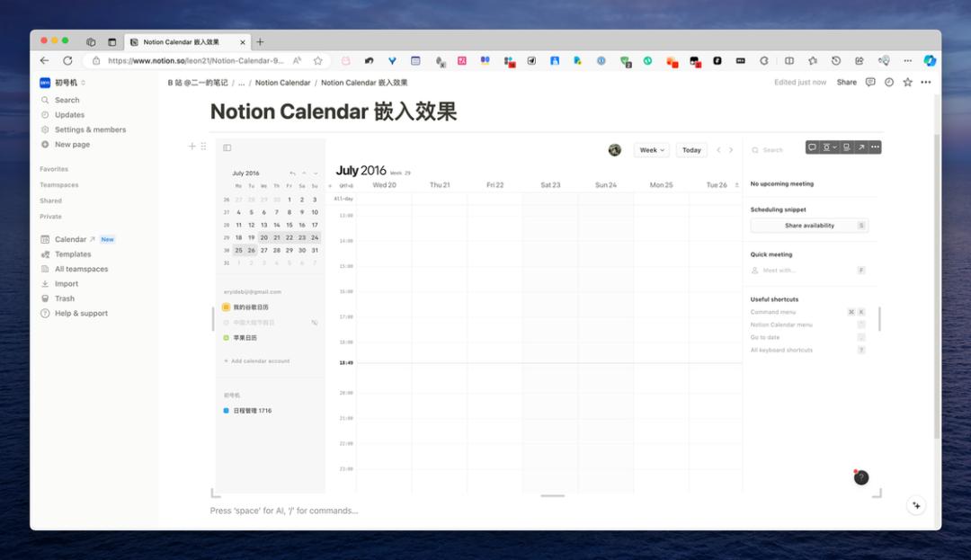This screenshot has width=971, height=560.
Task: Open Help & support in the sidebar
Action: 81,313
